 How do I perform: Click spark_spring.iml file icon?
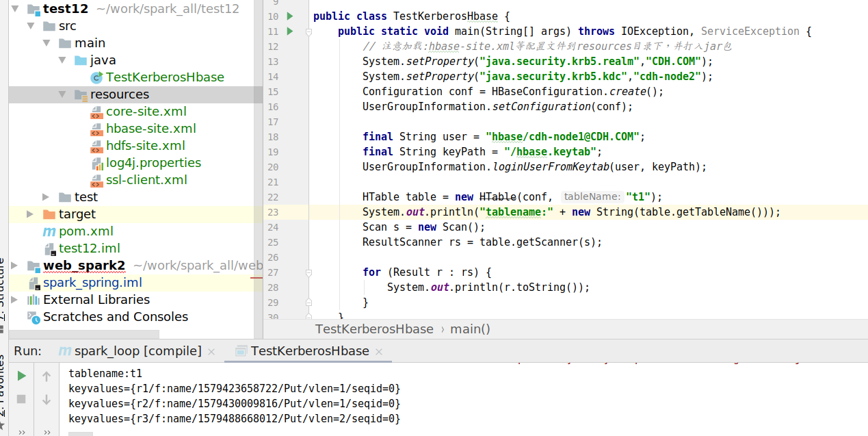[34, 283]
